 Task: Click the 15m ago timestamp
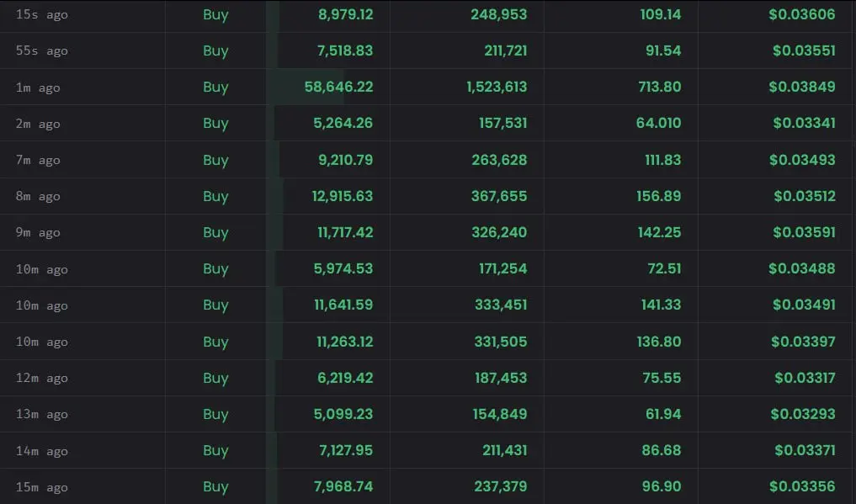(41, 487)
